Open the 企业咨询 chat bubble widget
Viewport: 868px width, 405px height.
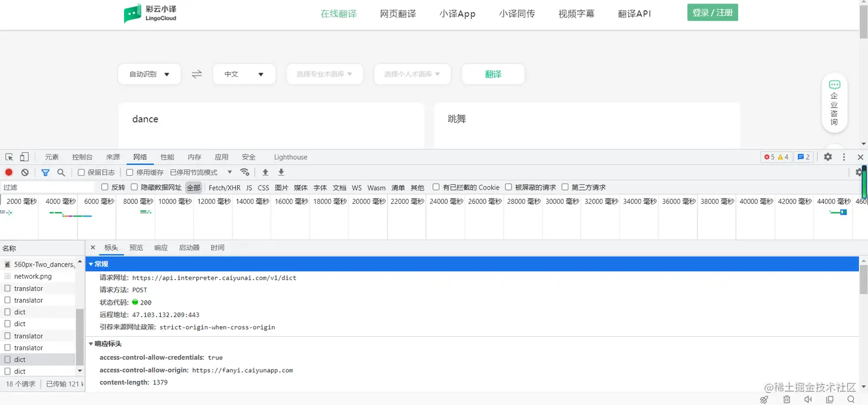(834, 103)
